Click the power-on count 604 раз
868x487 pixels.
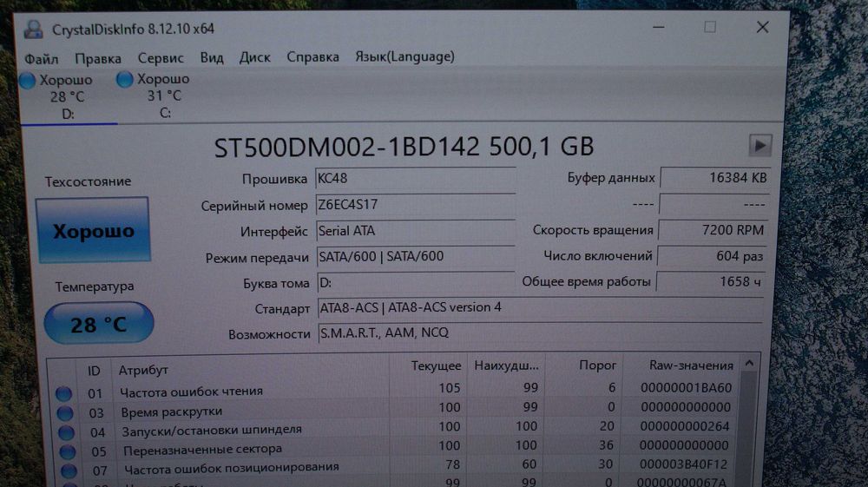coord(712,256)
